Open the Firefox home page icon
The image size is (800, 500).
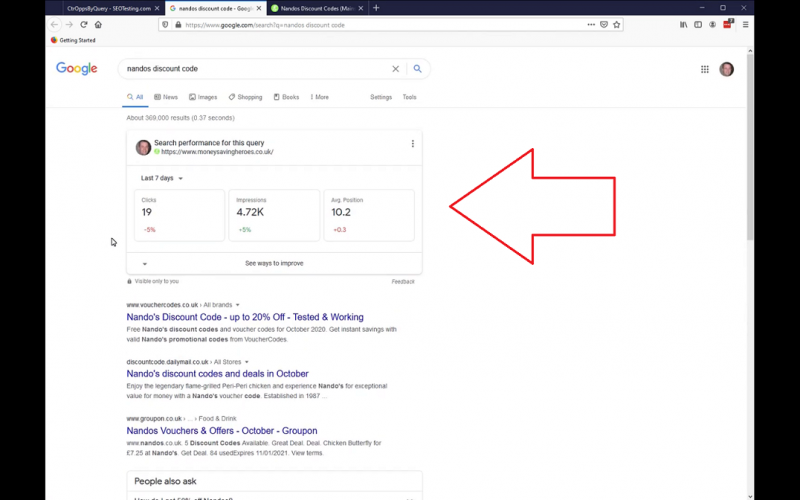[98, 24]
